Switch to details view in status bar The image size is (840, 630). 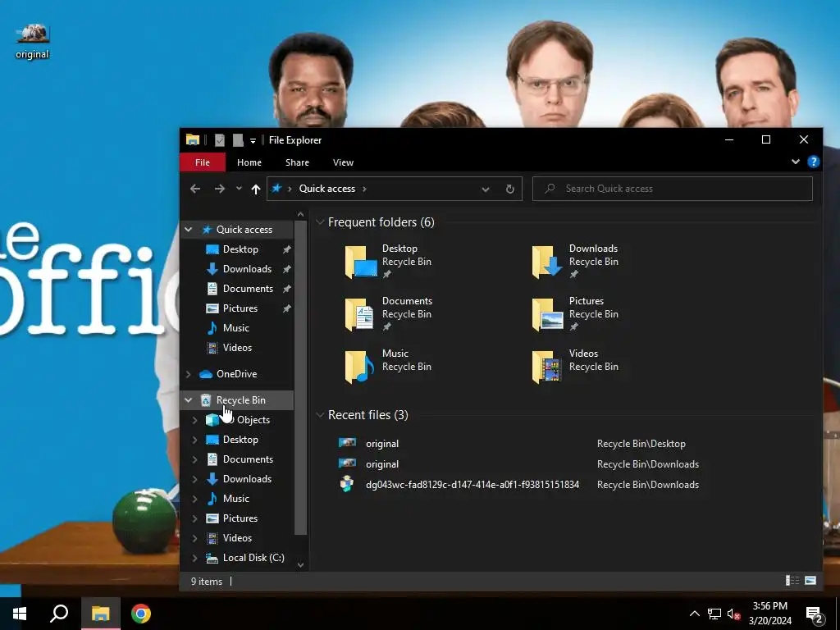tap(792, 581)
